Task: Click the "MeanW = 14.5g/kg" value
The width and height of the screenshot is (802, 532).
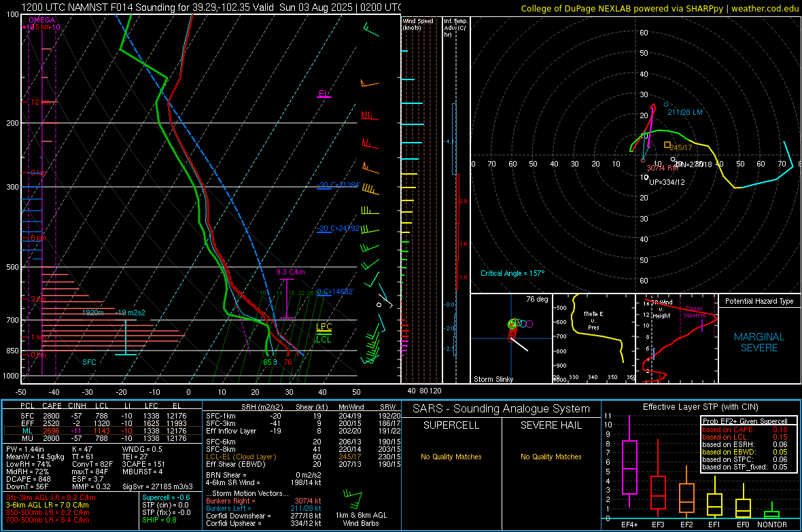Action: coord(35,457)
